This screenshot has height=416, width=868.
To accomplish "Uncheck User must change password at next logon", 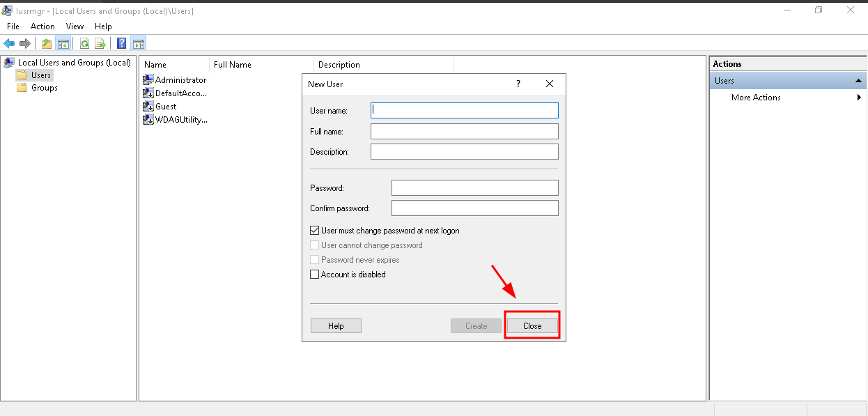I will pos(314,231).
